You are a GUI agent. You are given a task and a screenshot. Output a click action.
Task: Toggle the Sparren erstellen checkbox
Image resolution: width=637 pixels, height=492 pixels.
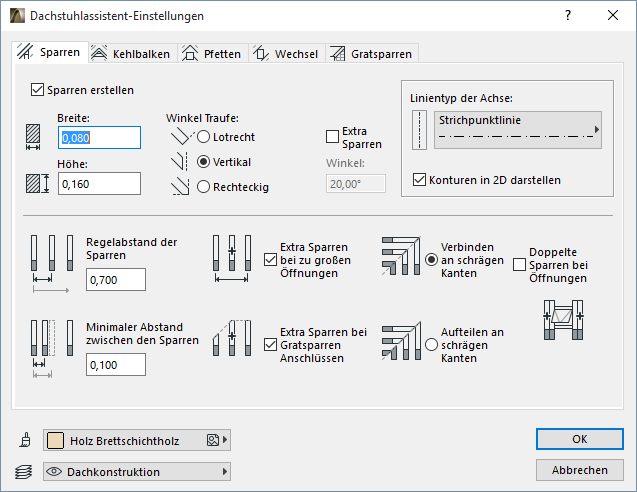coord(38,90)
